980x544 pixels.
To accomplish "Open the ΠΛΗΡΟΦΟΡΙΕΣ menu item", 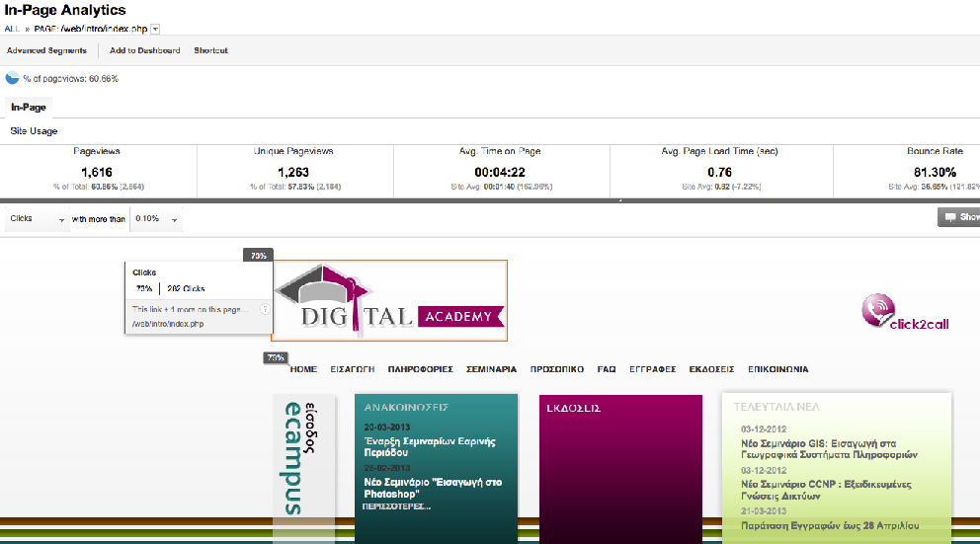I will 421,369.
